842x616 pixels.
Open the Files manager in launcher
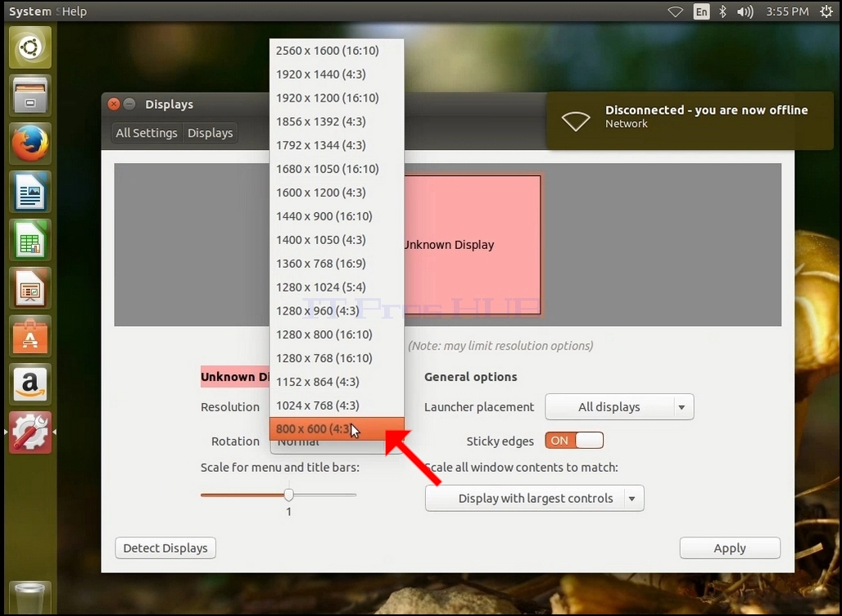[x=30, y=96]
